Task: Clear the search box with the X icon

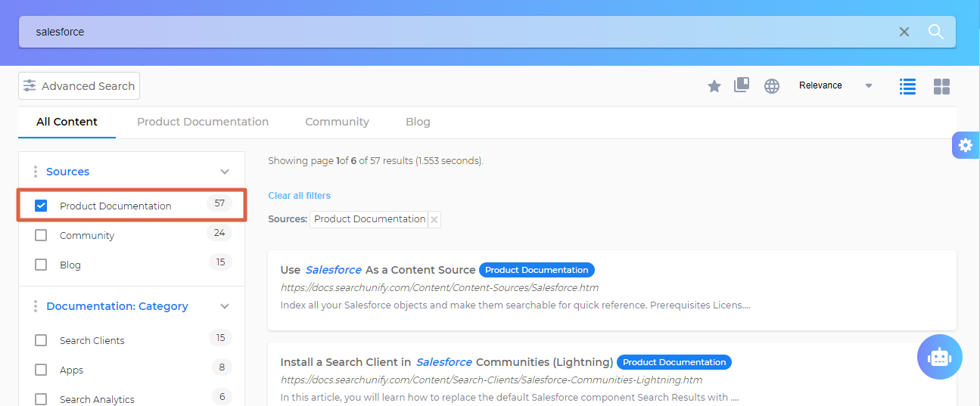Action: pyautogui.click(x=904, y=32)
